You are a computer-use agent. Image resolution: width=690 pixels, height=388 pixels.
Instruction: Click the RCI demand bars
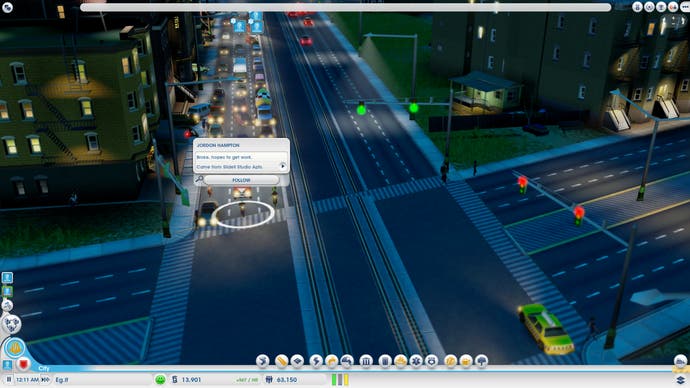[x=340, y=379]
